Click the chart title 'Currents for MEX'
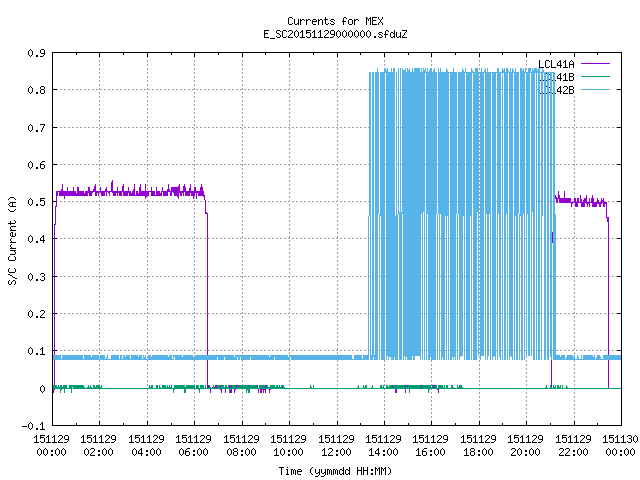Image resolution: width=640 pixels, height=480 pixels. coord(335,21)
